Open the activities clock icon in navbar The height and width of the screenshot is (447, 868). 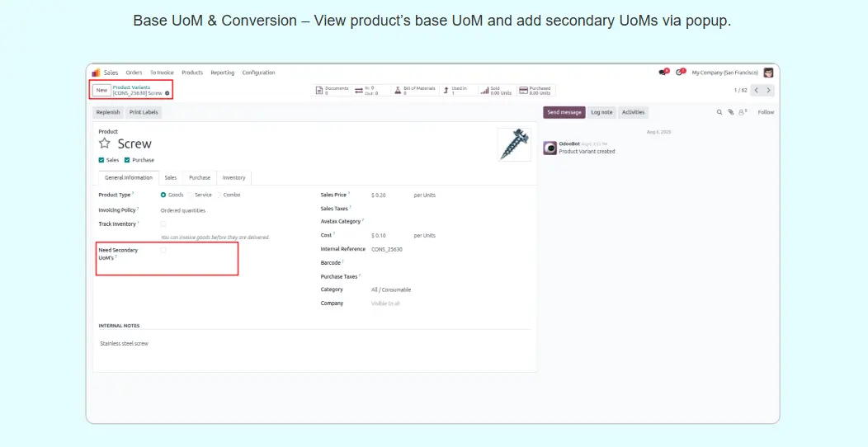pos(680,73)
